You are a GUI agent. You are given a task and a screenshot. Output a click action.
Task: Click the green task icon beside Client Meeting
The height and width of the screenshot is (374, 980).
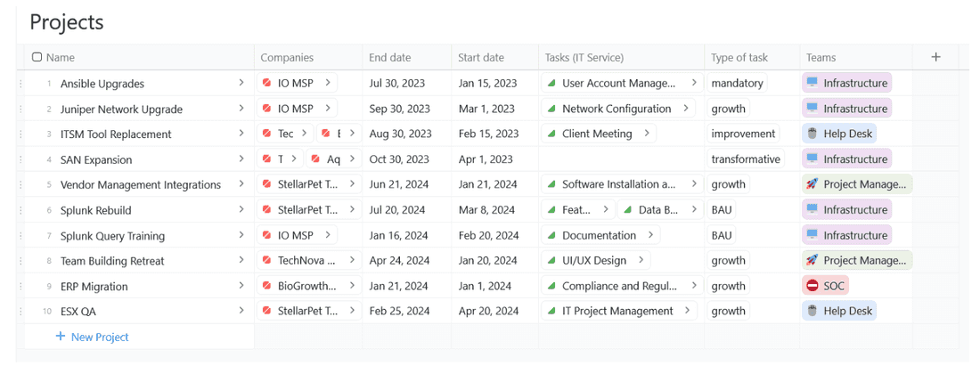551,134
